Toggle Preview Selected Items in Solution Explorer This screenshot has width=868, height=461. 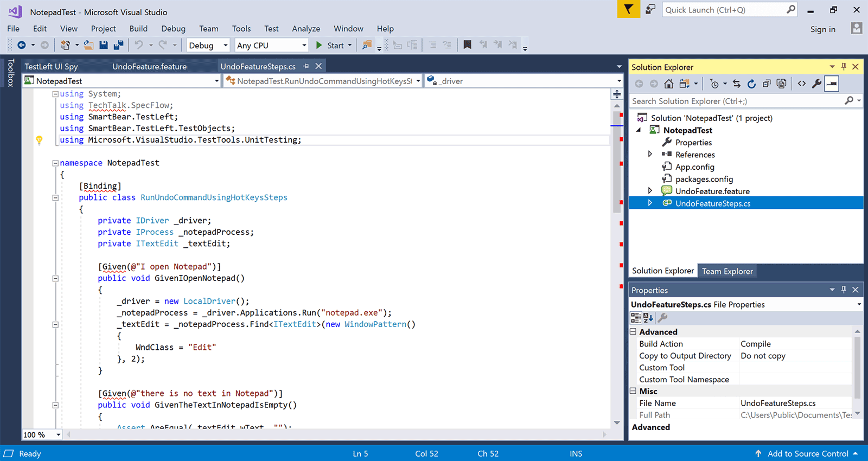coord(832,84)
